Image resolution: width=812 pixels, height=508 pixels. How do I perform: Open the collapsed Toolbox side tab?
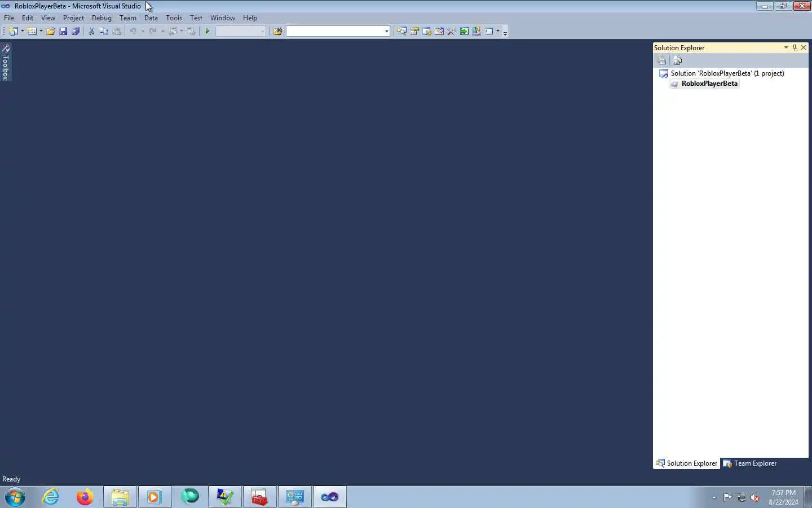tap(6, 62)
